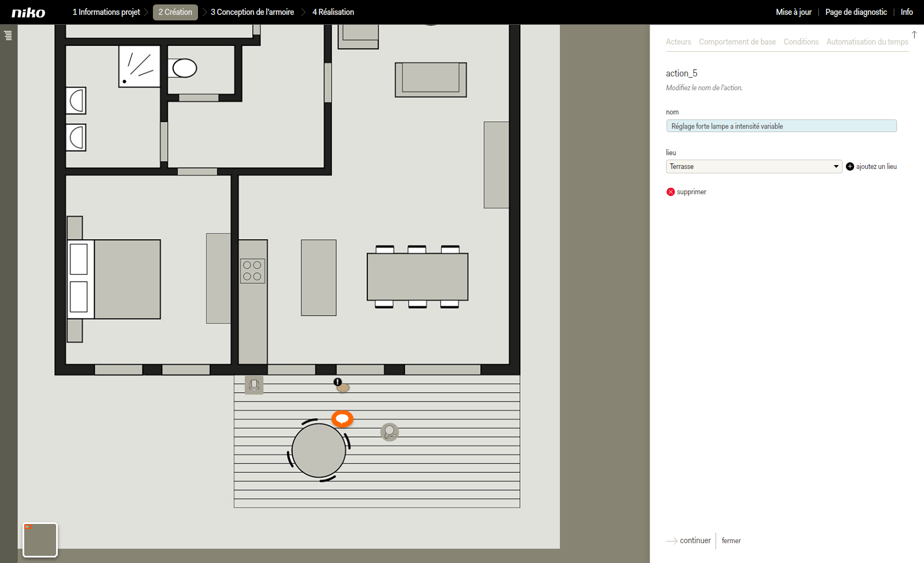Click the plus icon to add a location
Screen dimensions: 924x563
coord(850,167)
